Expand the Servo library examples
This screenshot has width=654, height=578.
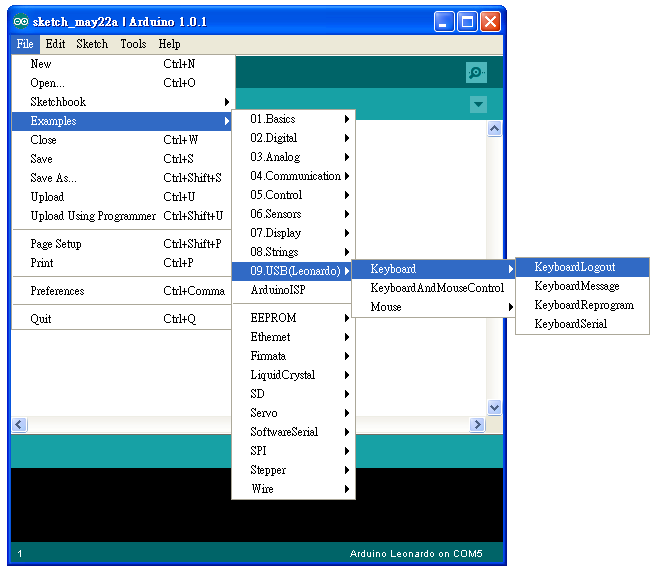pos(294,413)
